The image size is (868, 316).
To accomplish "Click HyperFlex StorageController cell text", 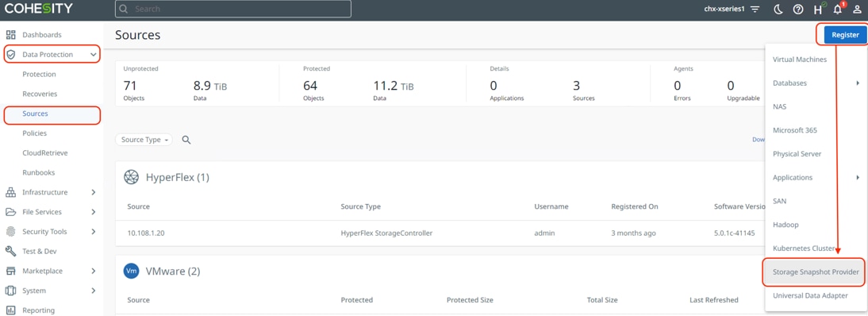I will [x=386, y=233].
